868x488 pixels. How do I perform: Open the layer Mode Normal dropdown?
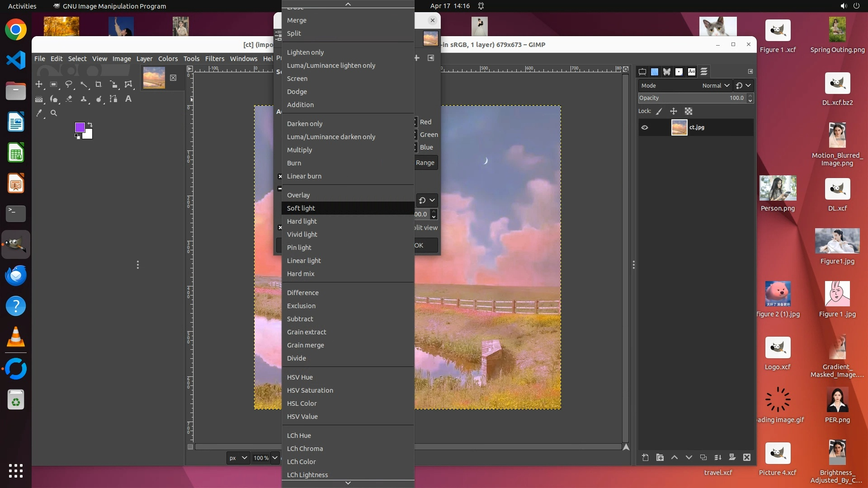point(716,86)
